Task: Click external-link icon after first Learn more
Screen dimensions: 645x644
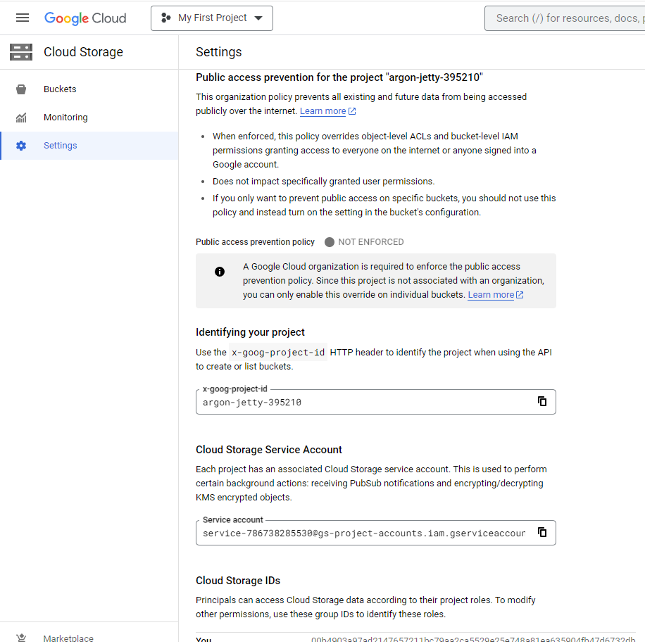Action: 352,111
